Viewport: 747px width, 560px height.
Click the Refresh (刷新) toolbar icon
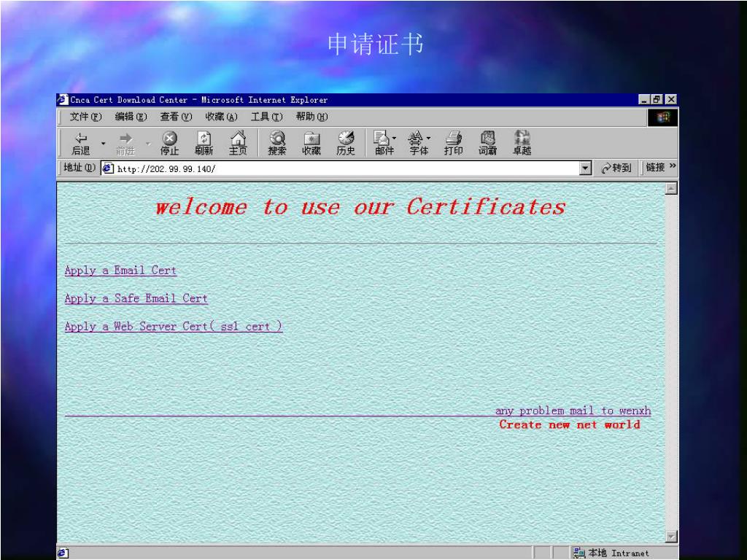click(204, 143)
